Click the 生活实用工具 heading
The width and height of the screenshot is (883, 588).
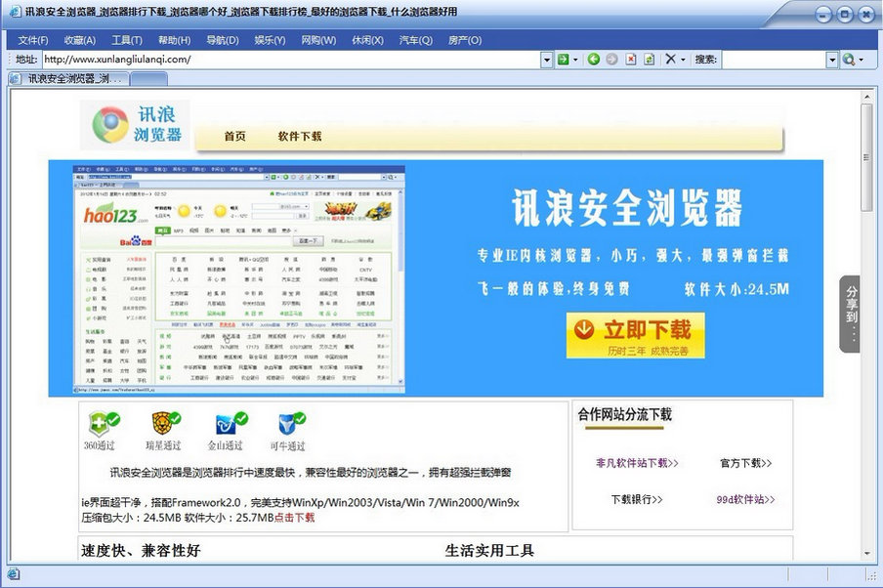[x=489, y=550]
